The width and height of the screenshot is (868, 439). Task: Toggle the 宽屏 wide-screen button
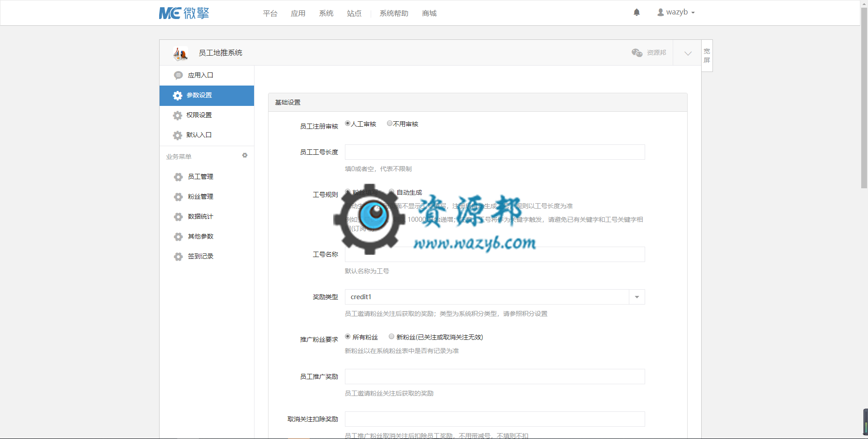(707, 56)
